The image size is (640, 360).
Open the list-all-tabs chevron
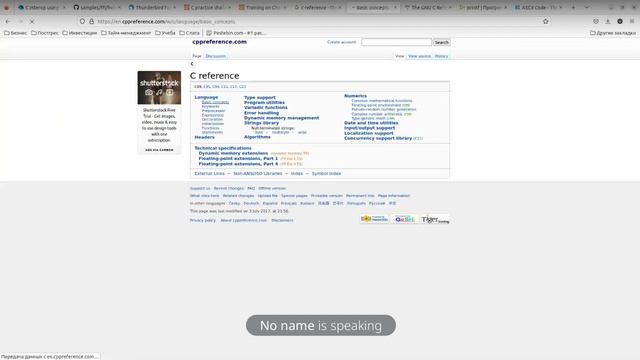(587, 7)
